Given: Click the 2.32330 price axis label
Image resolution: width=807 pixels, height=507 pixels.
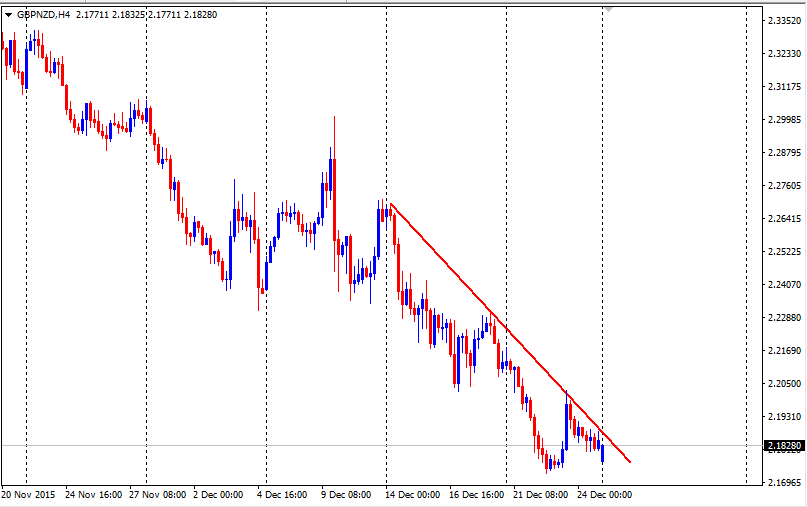Looking at the screenshot, I should pos(784,54).
